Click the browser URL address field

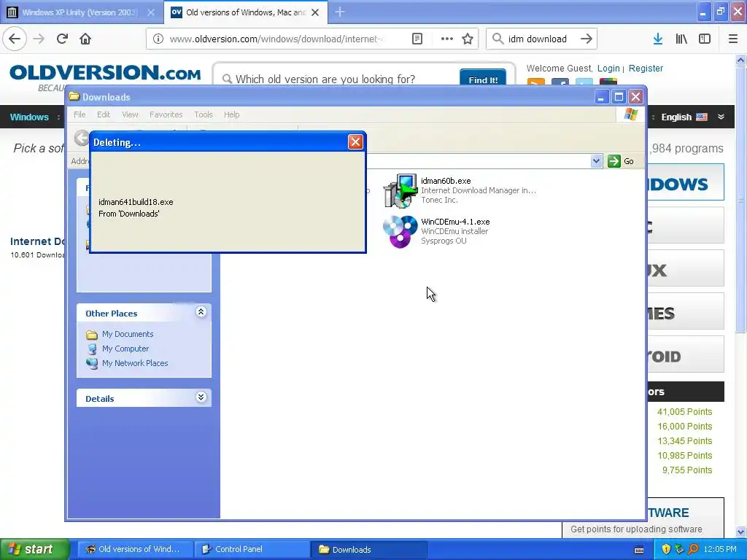pyautogui.click(x=276, y=39)
